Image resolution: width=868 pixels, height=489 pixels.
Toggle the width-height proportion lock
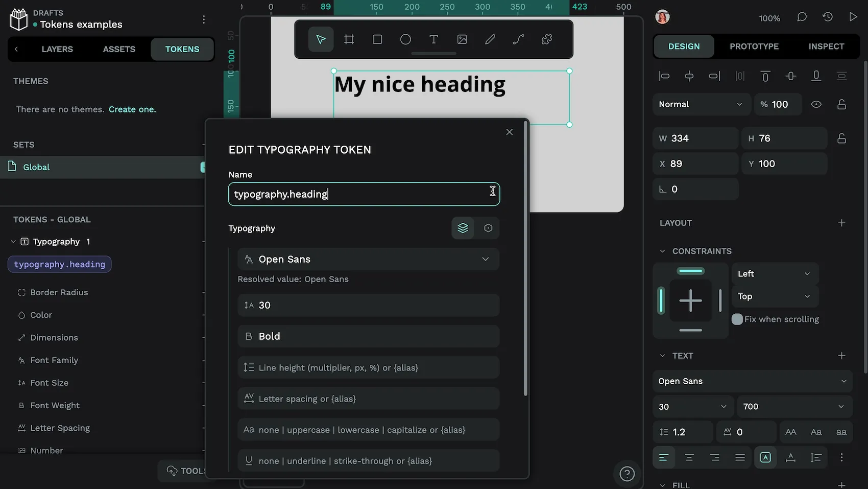pos(841,138)
